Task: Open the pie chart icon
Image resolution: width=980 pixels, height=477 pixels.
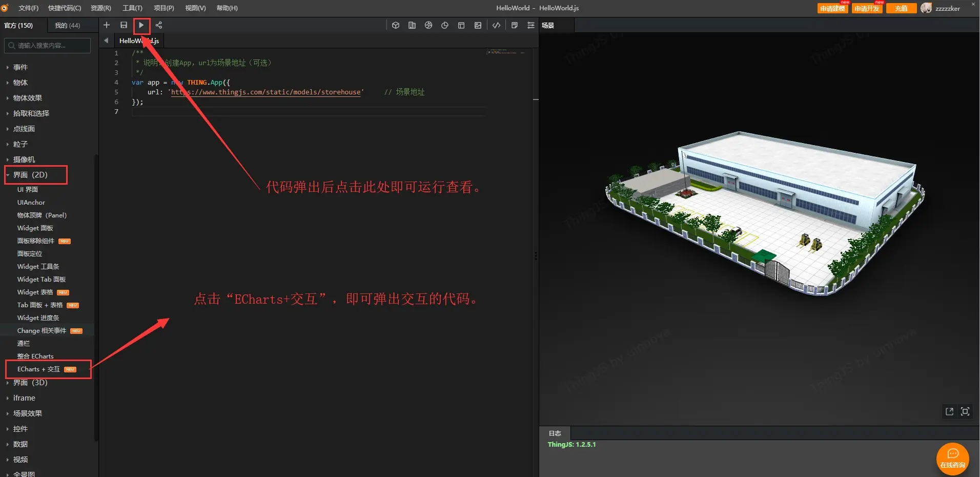Action: click(x=445, y=25)
